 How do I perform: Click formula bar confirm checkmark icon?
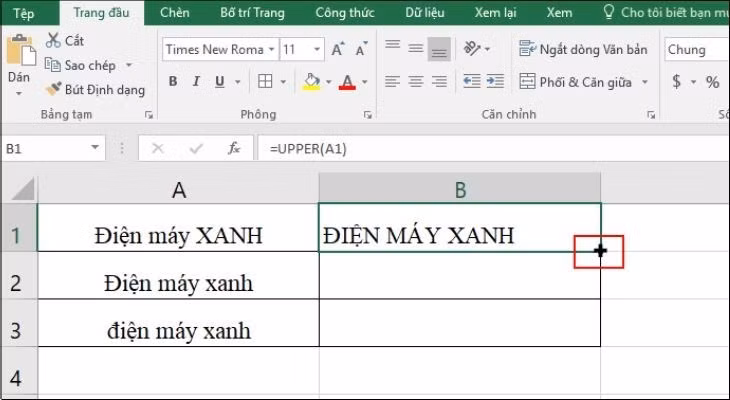tap(196, 149)
